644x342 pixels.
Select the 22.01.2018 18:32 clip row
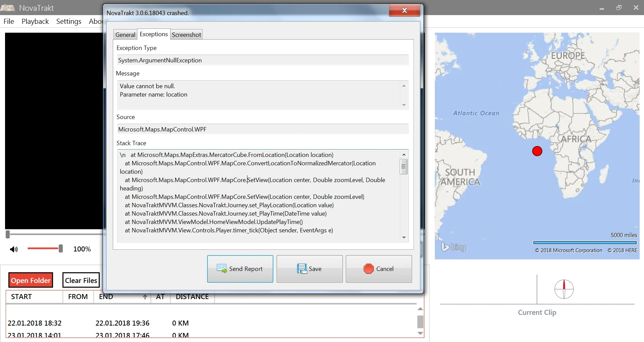[x=35, y=323]
